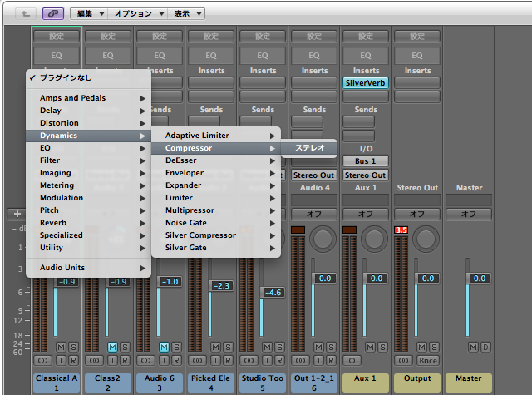Image resolution: width=532 pixels, height=395 pixels.
Task: Open automation mode オフ on Audio 4 channel
Action: 314,214
